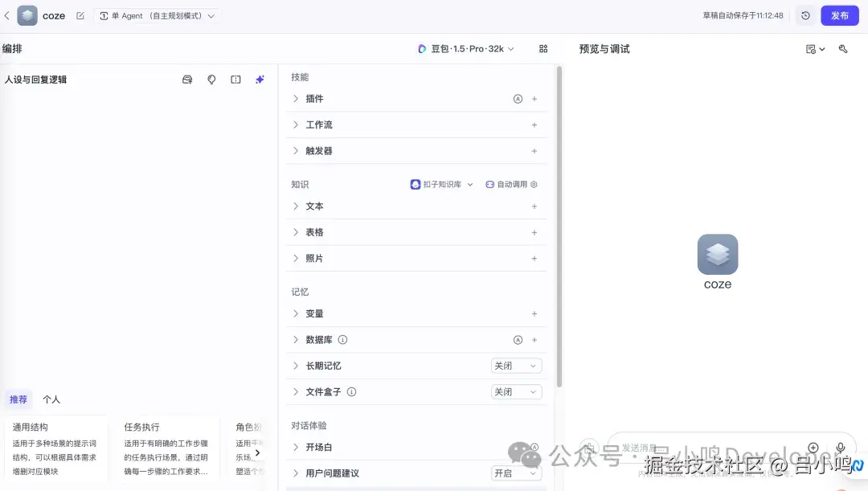Open the prompt library icon in 人设与回复逻辑
Image resolution: width=868 pixels, height=491 pixels.
point(187,80)
